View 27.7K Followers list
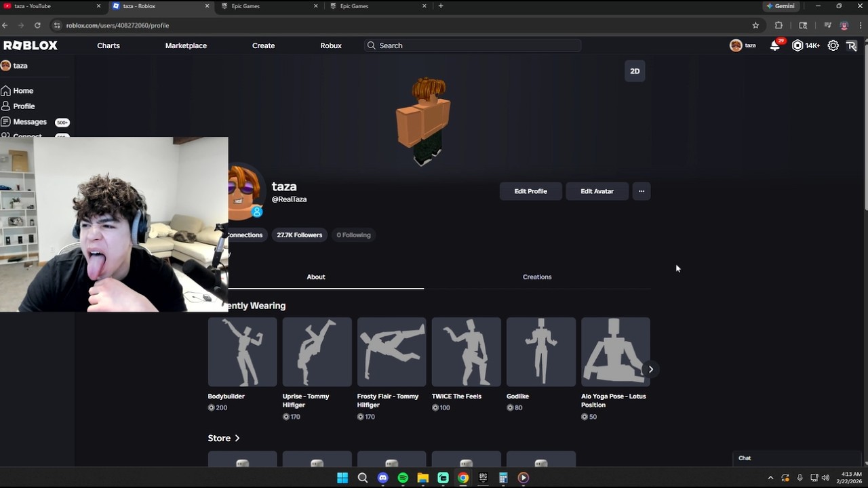The image size is (868, 488). [x=299, y=235]
